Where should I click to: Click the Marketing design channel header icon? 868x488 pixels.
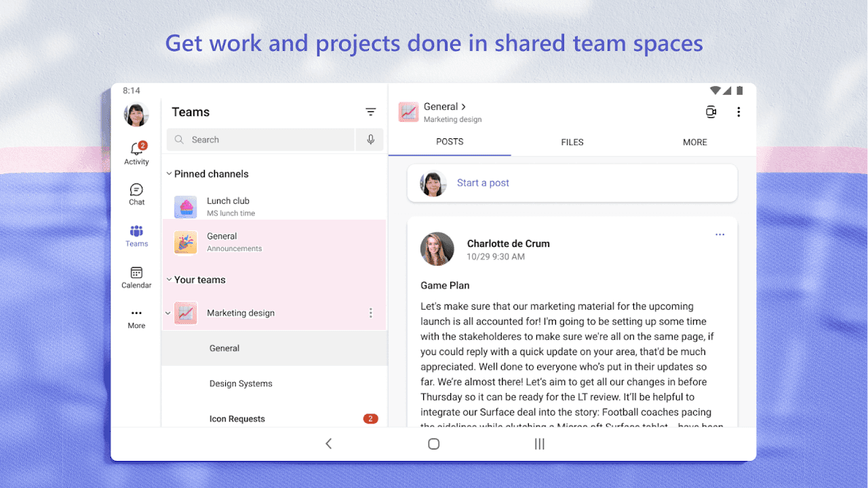408,113
